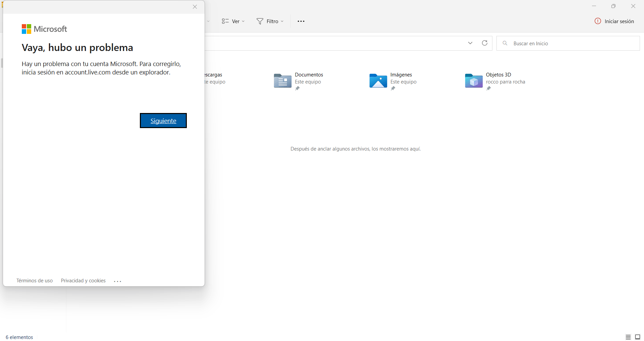Click the Objetos 3D folder label
This screenshot has height=341, width=644.
tap(498, 75)
